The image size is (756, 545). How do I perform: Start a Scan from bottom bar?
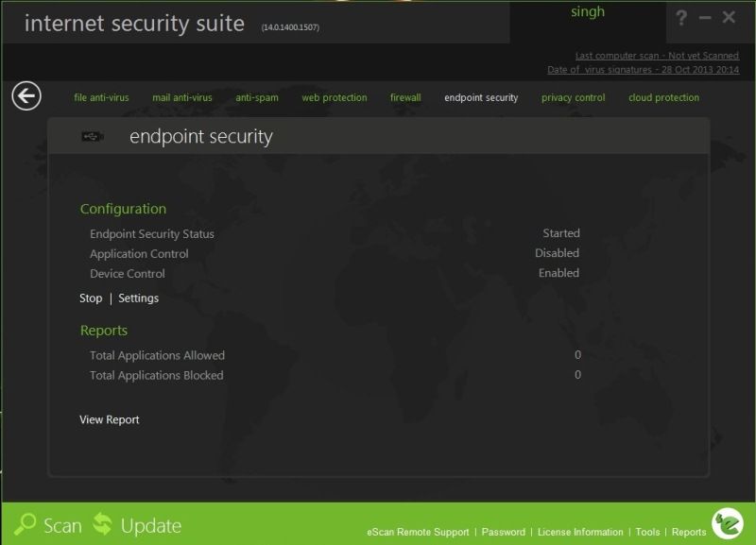(62, 525)
